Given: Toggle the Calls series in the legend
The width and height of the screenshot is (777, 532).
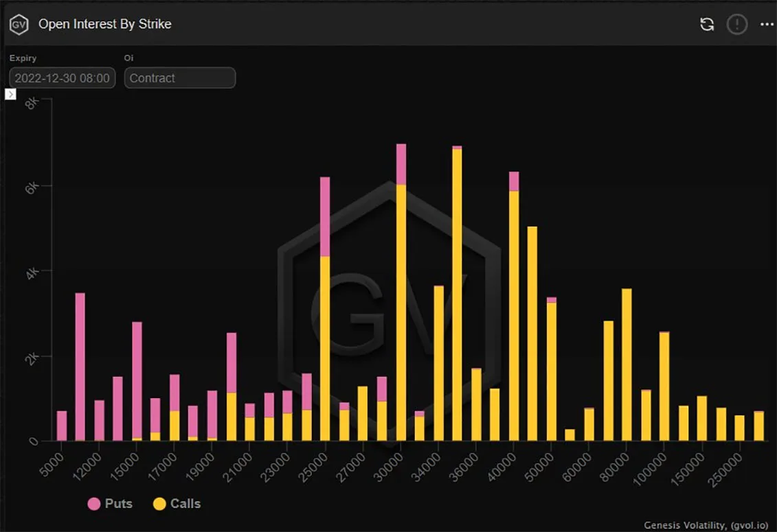Looking at the screenshot, I should click(x=177, y=504).
